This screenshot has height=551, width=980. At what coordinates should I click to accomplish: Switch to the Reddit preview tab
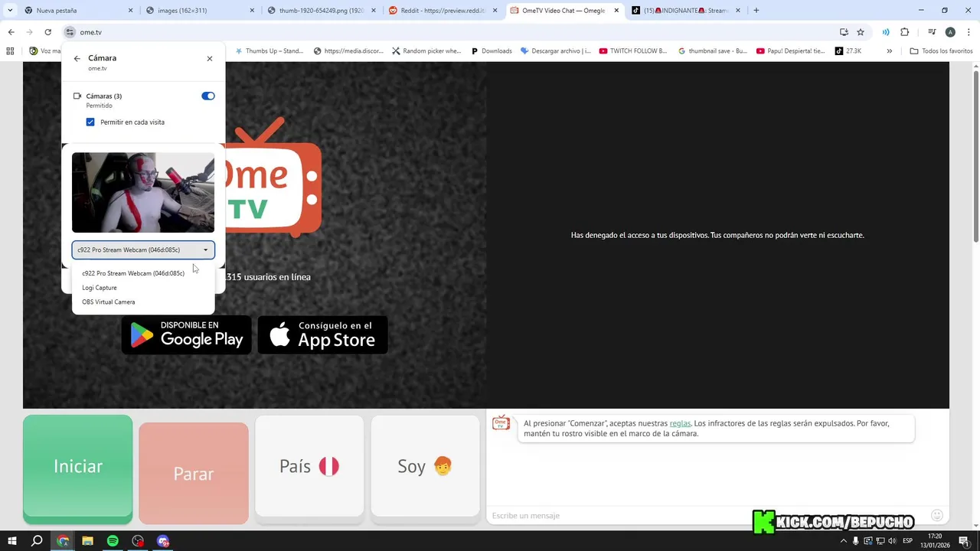click(443, 11)
